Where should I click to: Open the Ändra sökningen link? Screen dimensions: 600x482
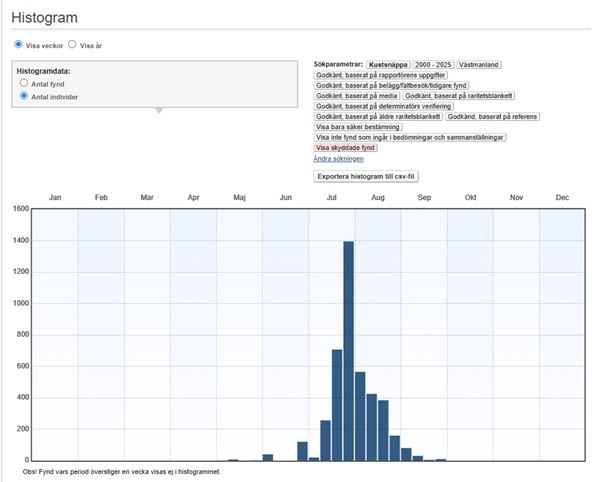(x=339, y=159)
